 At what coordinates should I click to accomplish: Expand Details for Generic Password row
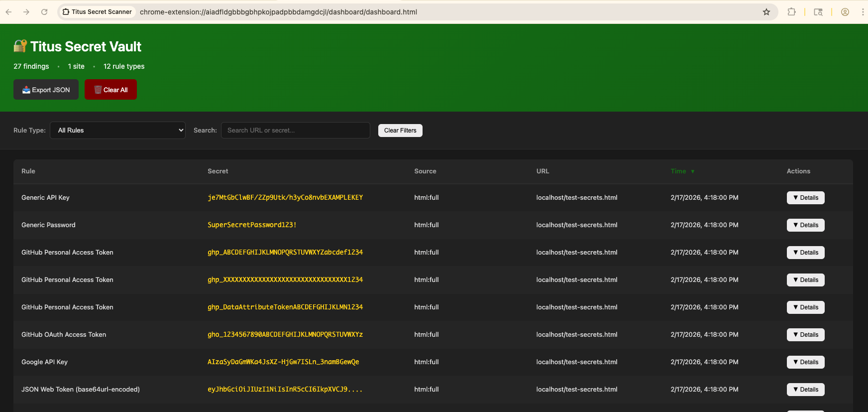(x=805, y=225)
